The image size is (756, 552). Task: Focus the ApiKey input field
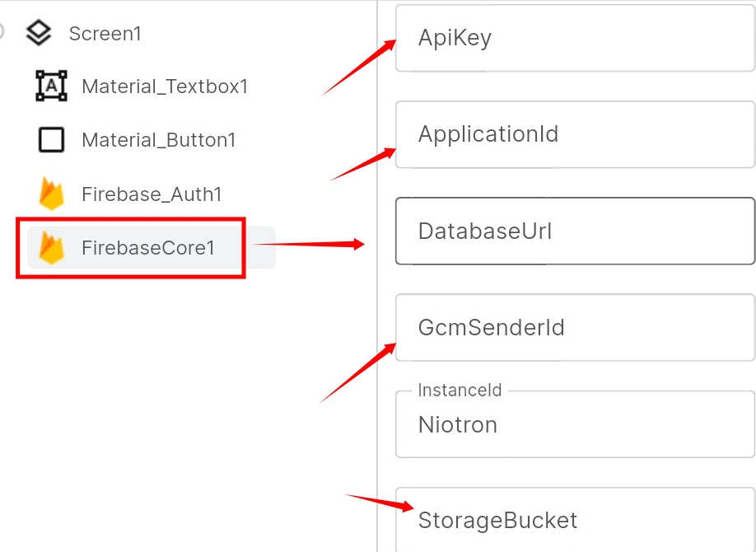tap(575, 38)
